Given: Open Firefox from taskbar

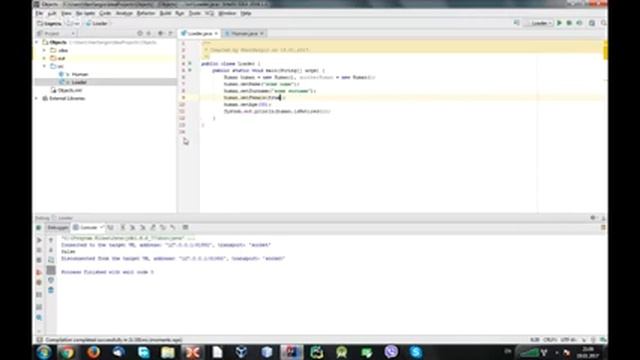Looking at the screenshot, I should pos(93,352).
